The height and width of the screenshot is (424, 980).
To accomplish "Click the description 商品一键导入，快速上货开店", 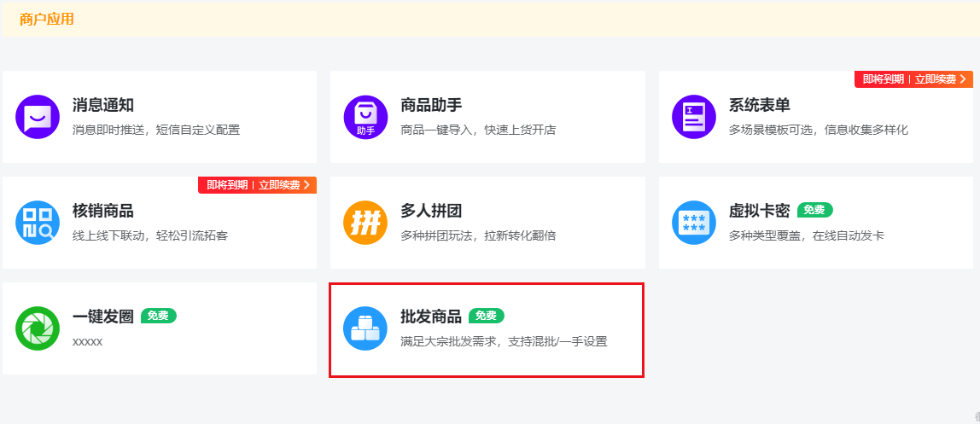I will 478,130.
